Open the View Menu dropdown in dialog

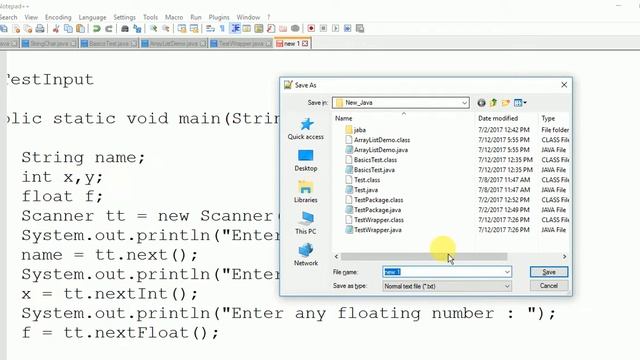point(520,103)
